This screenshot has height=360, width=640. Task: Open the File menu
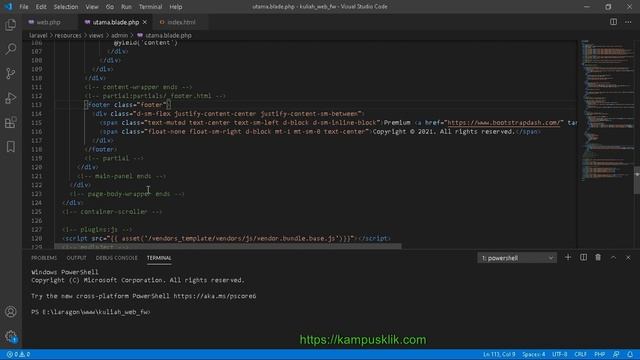pyautogui.click(x=24, y=7)
